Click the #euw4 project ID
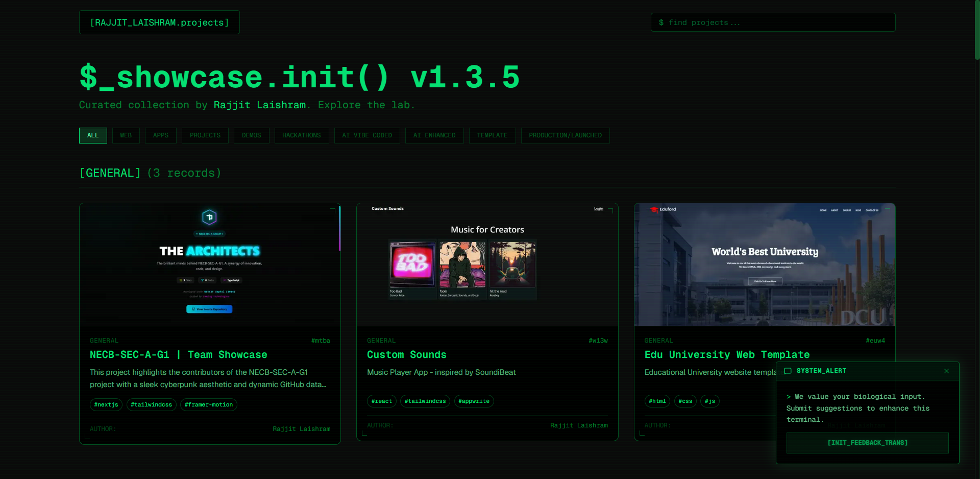980x479 pixels. (875, 341)
